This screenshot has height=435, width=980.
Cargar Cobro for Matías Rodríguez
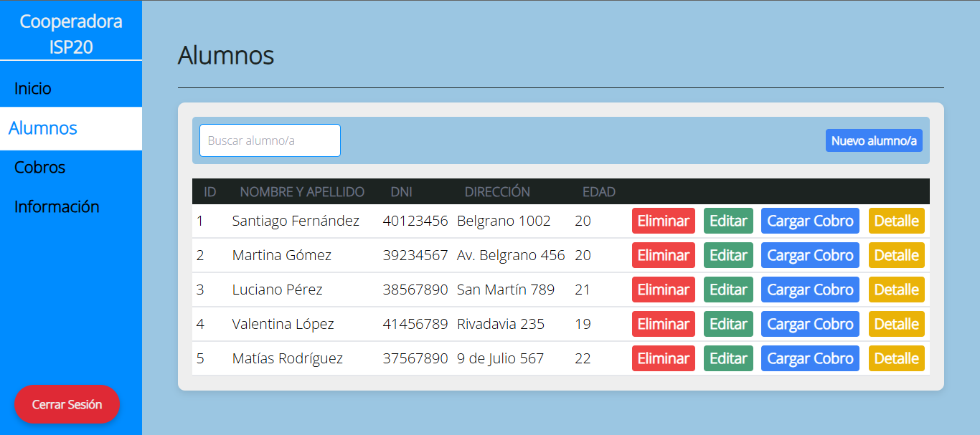810,358
